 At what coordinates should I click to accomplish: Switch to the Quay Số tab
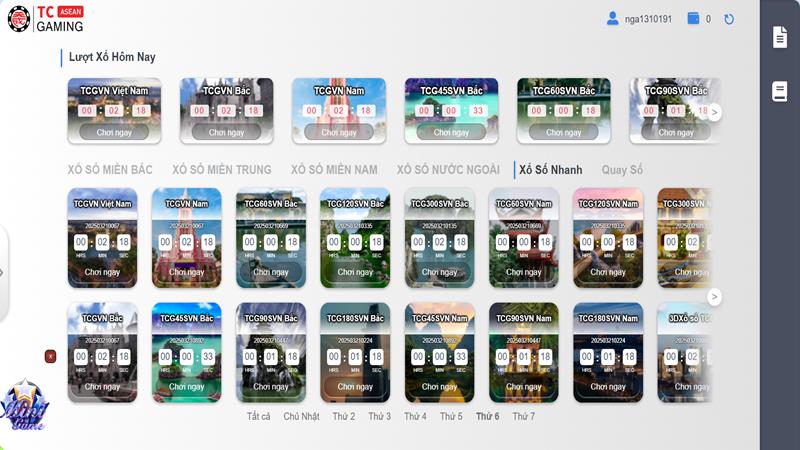(x=622, y=170)
